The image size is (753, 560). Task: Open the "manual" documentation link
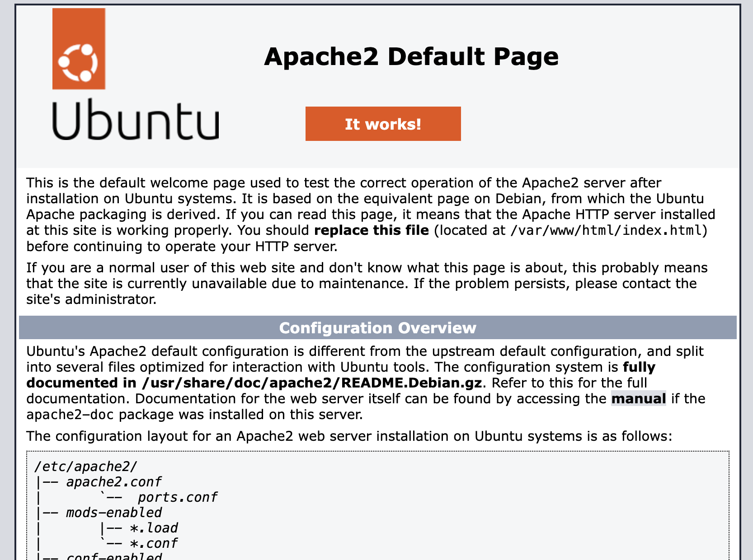tap(638, 399)
